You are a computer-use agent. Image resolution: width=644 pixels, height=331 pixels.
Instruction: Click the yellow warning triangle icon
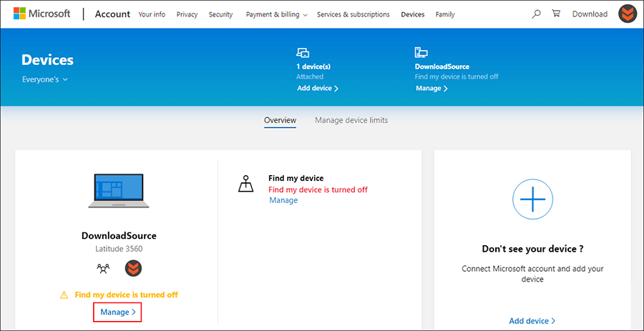click(x=64, y=295)
